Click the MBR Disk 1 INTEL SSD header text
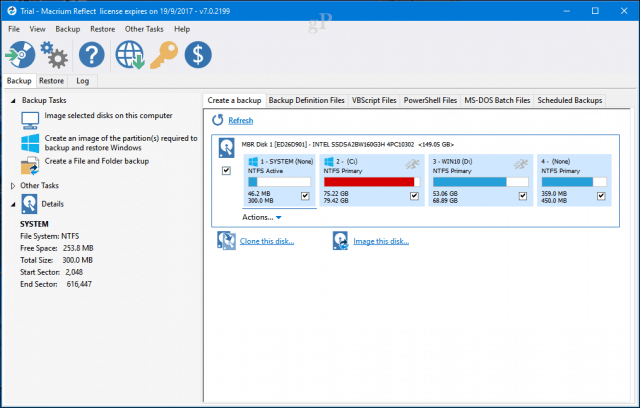The height and width of the screenshot is (408, 640). 347,144
